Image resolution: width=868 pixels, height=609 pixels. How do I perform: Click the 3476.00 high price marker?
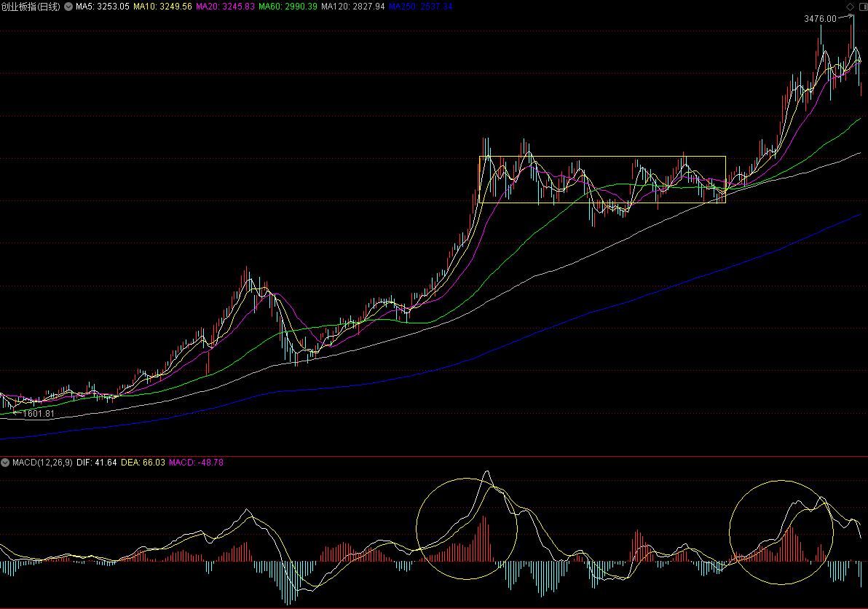pyautogui.click(x=820, y=19)
